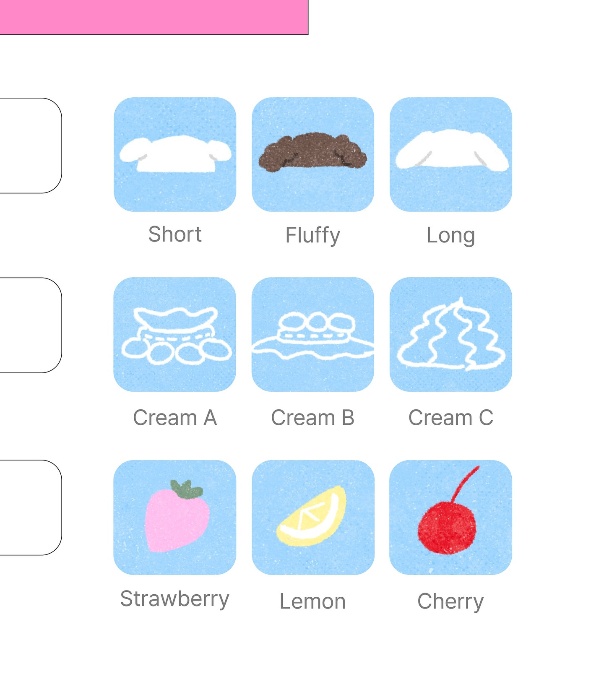
Task: Click the Short label text
Action: [175, 234]
